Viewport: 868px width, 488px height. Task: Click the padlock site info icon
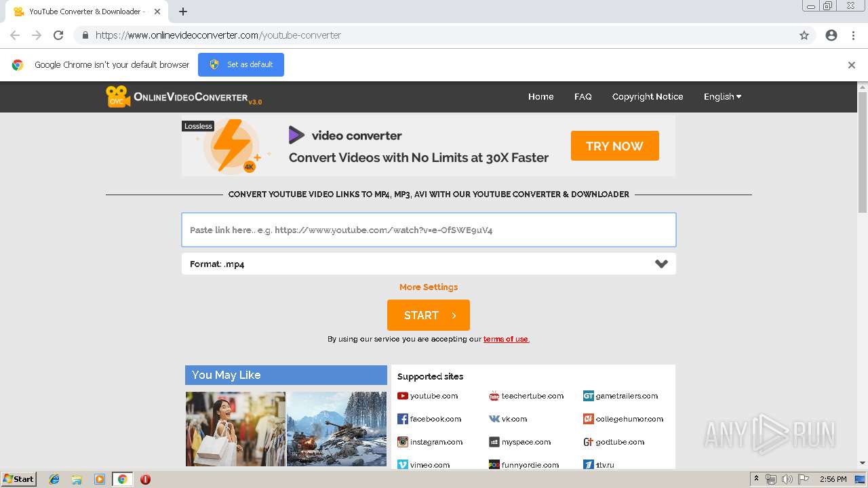[85, 35]
